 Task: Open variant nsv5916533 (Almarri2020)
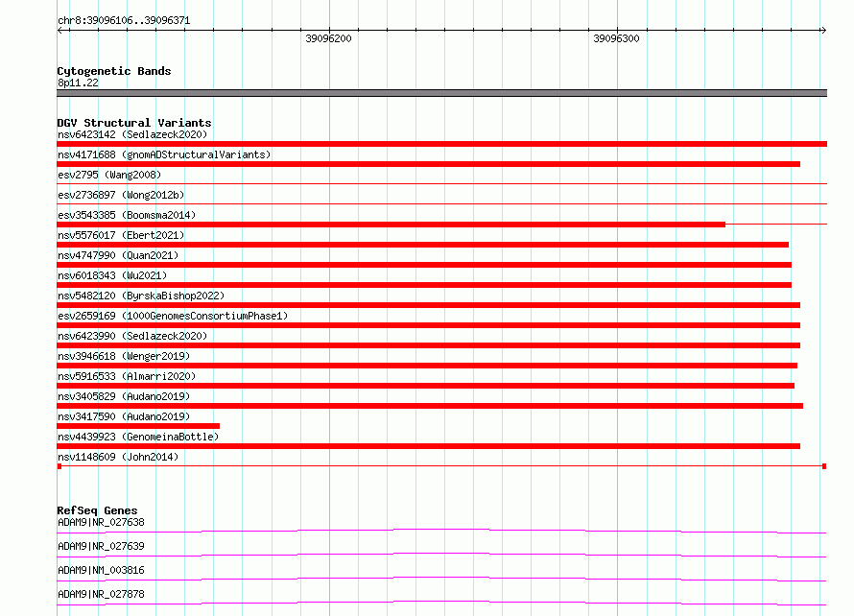point(127,376)
